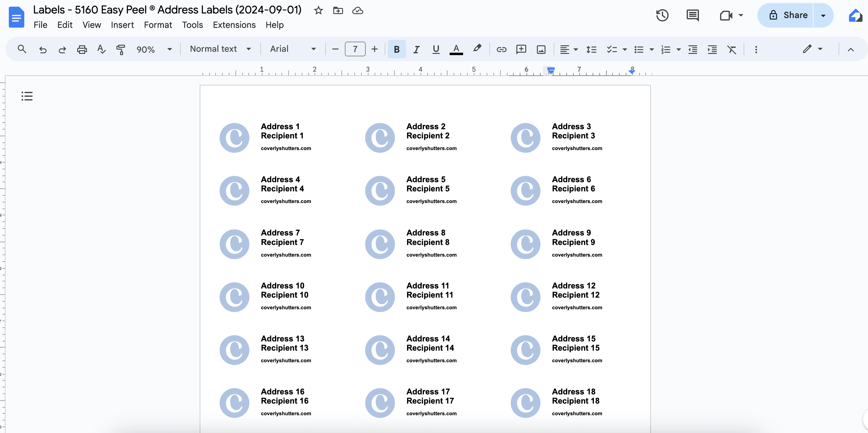Screen dimensions: 868x433
Task: Open the Insert menu
Action: click(x=122, y=25)
